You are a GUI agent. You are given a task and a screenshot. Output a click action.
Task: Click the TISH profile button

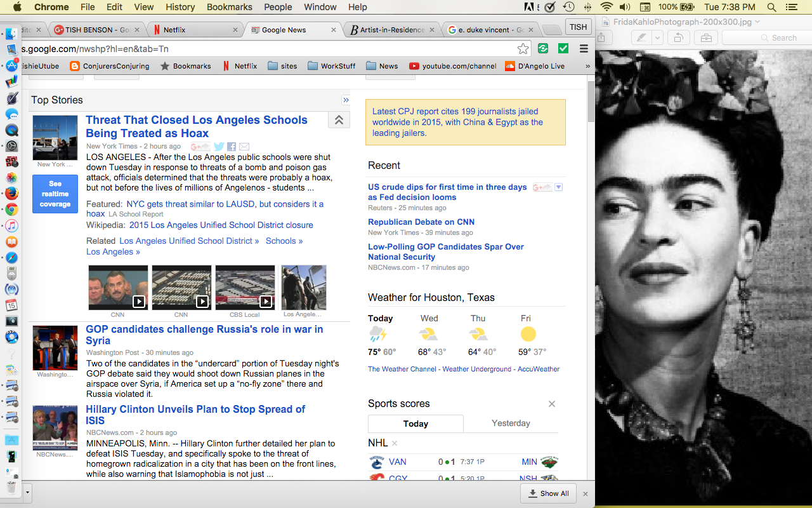pyautogui.click(x=578, y=27)
